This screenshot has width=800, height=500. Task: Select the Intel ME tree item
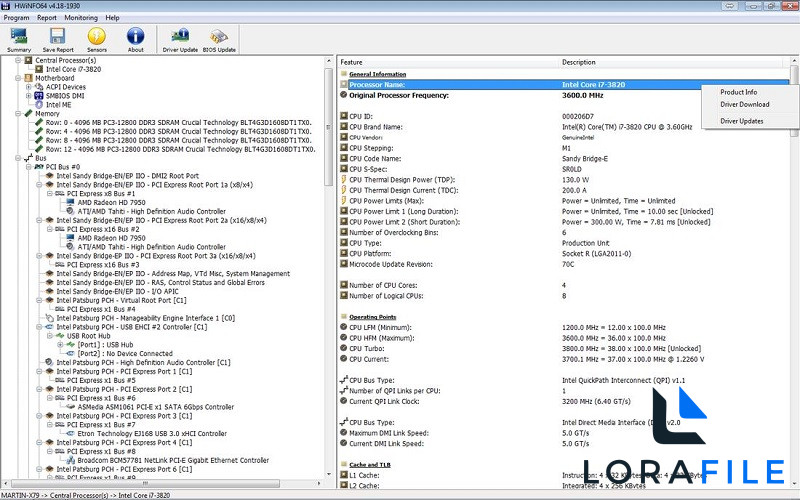coord(59,105)
